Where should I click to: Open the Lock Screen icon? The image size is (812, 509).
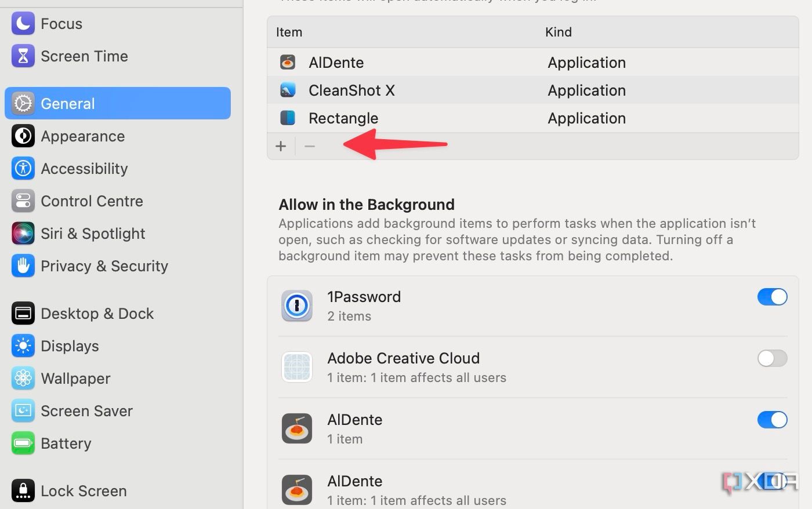(x=23, y=491)
